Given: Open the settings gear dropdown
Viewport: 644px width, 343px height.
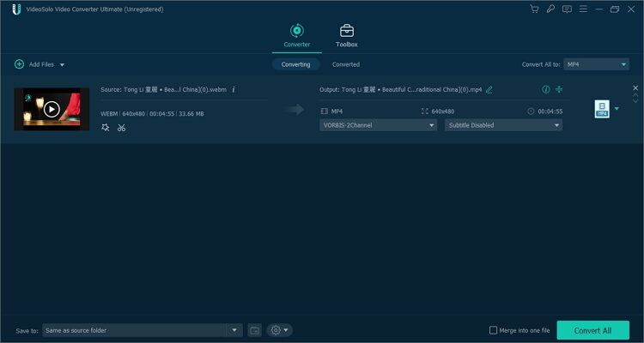Looking at the screenshot, I should pos(280,330).
